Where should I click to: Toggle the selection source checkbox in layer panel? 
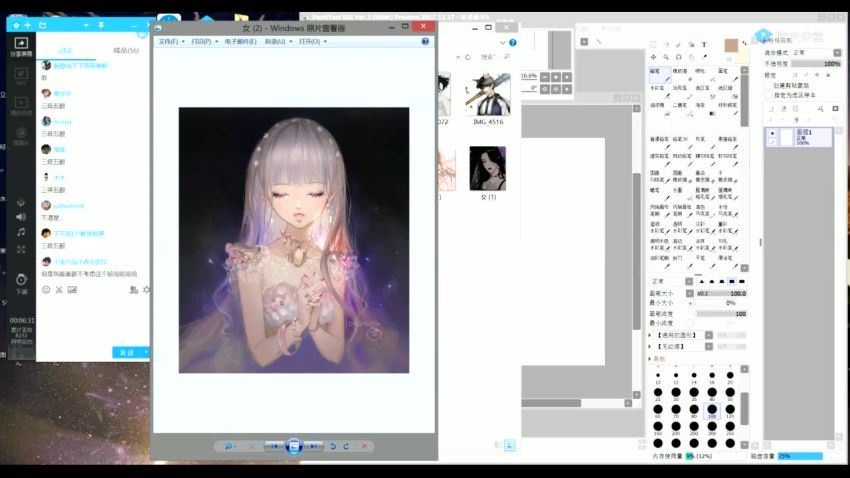[768, 95]
